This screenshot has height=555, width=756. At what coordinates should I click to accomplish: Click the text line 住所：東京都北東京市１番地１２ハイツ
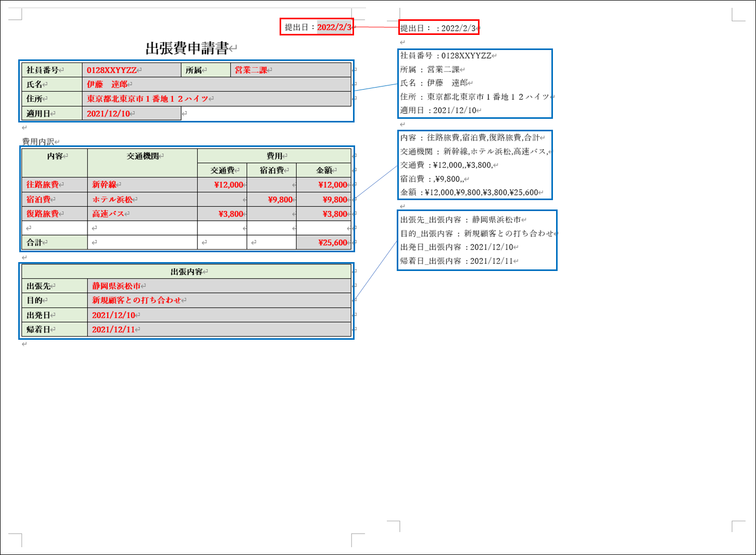click(475, 96)
